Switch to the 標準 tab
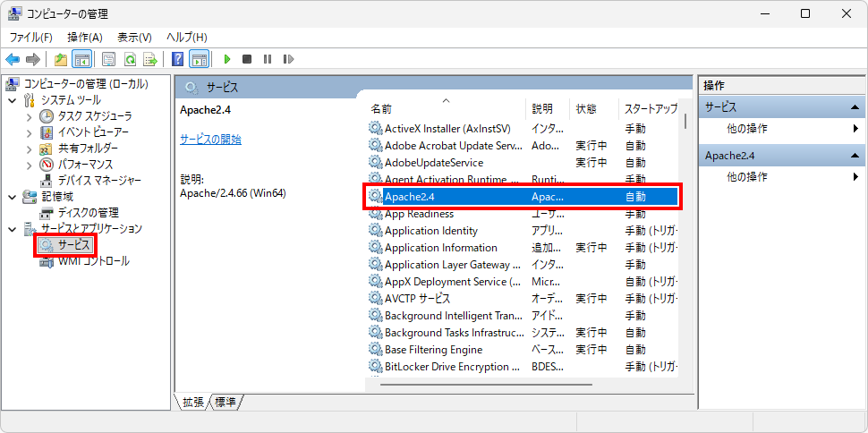 tap(227, 402)
